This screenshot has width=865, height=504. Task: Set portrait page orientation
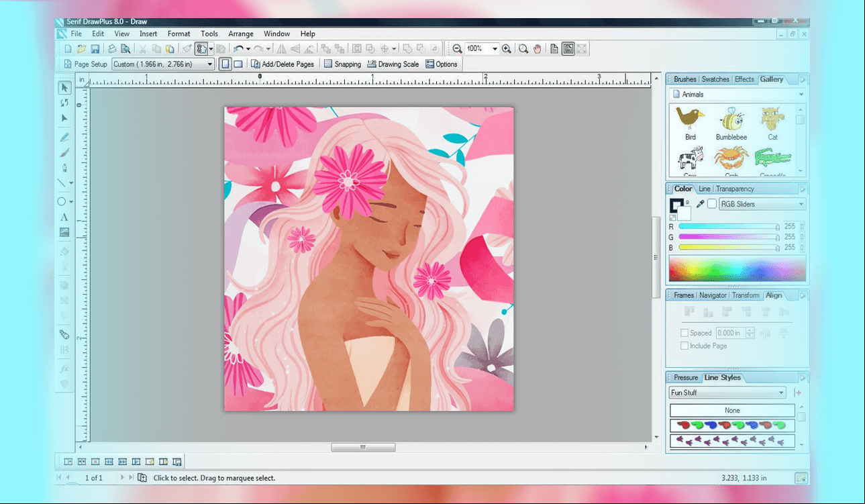click(x=225, y=64)
